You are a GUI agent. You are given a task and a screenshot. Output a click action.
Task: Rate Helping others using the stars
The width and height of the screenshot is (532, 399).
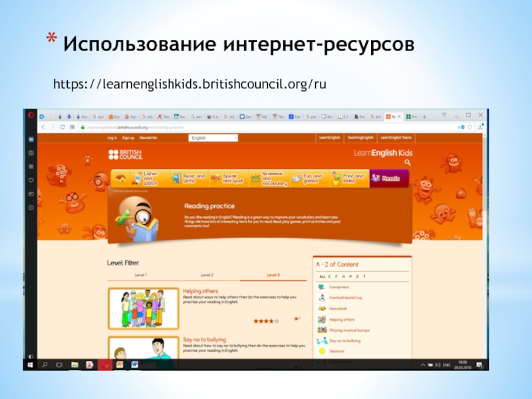(266, 321)
